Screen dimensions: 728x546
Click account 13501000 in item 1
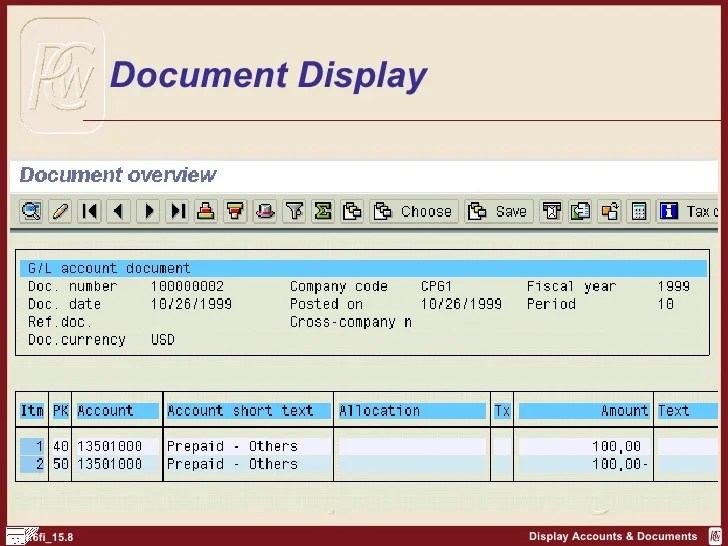coord(110,447)
